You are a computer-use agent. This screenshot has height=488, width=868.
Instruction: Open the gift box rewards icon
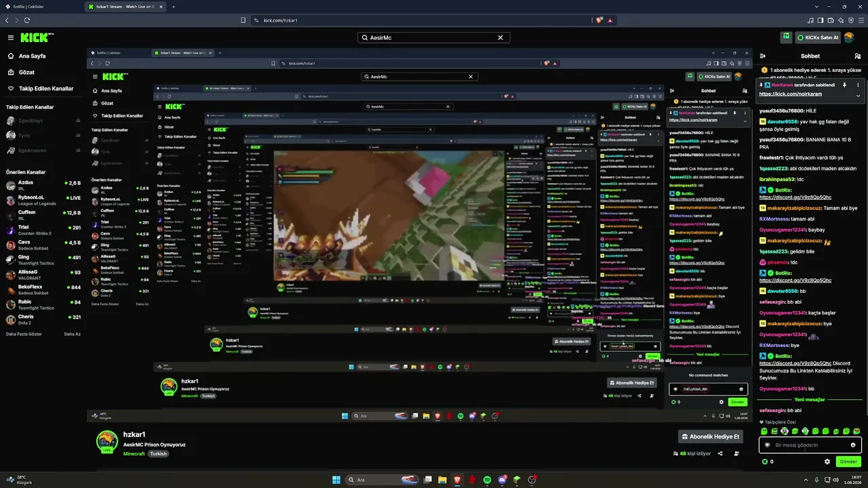[785, 38]
